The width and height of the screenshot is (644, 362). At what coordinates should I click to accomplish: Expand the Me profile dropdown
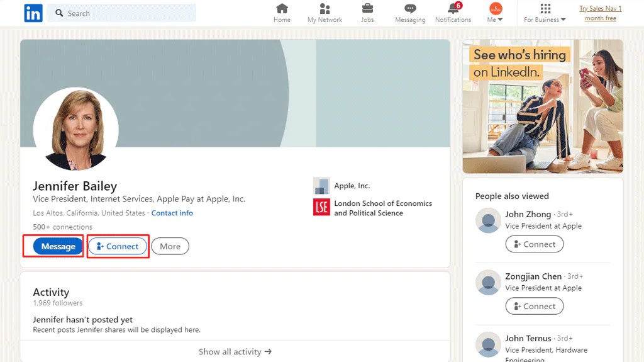495,13
